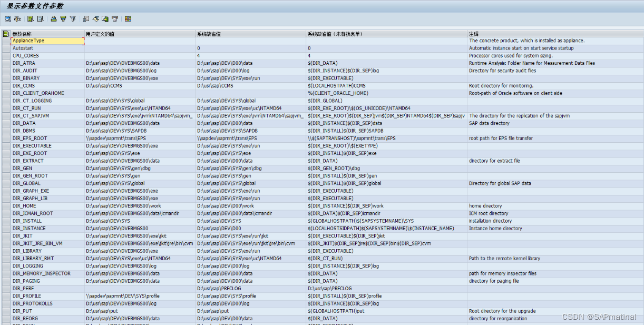
Task: Click the 参数名称 column header
Action: pyautogui.click(x=47, y=34)
